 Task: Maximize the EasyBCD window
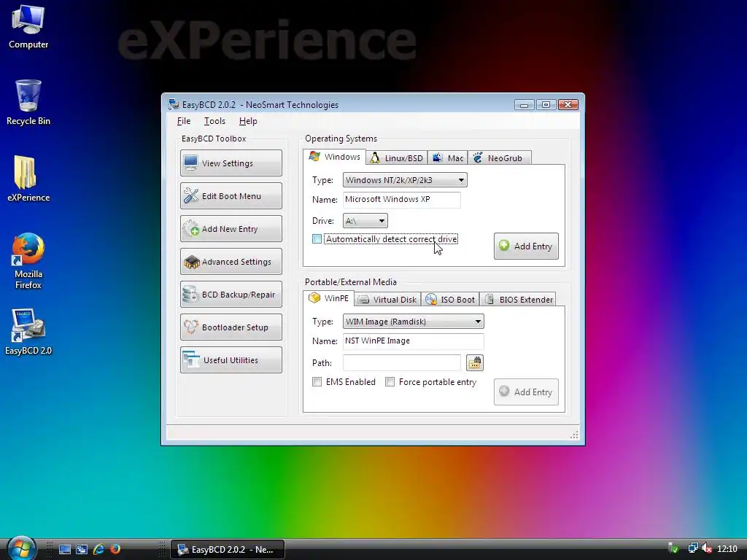tap(546, 105)
